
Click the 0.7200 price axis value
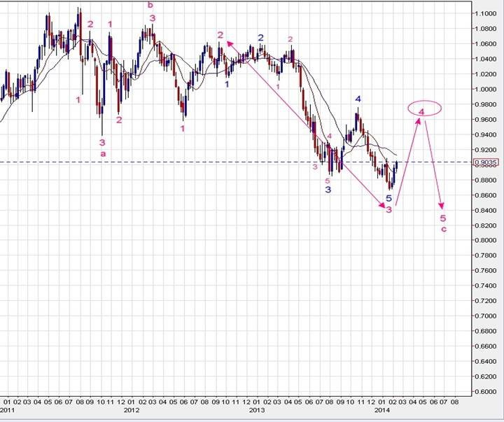pyautogui.click(x=486, y=300)
